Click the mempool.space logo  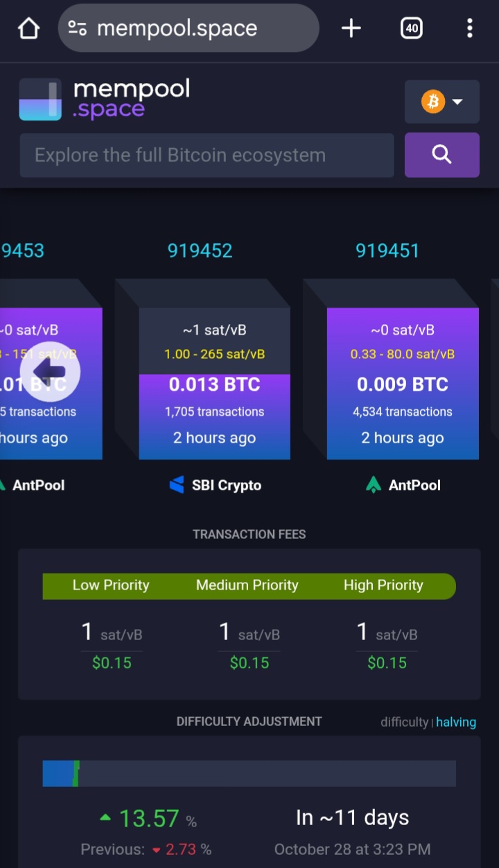point(105,99)
